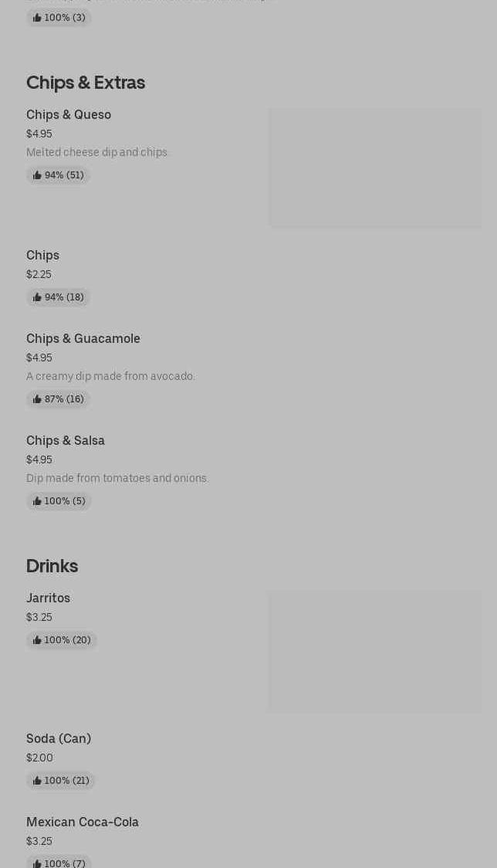
Task: Open the Chips & Queso item
Action: coord(69,115)
